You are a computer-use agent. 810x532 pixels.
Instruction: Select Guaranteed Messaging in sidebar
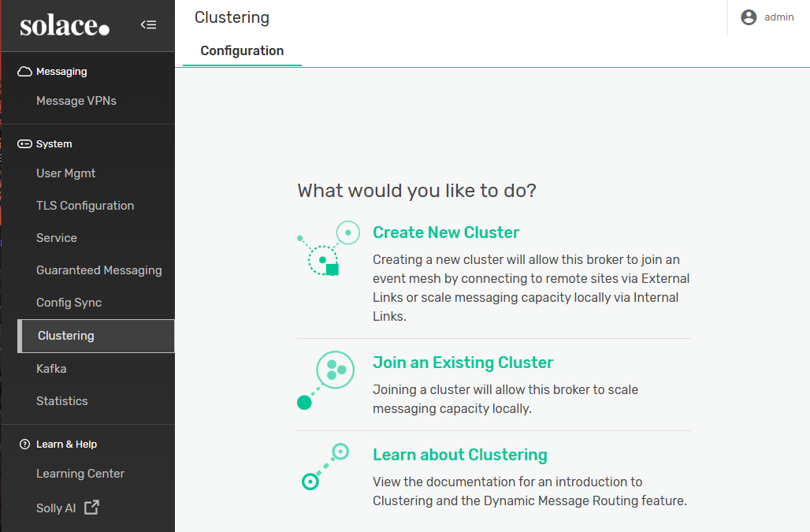(99, 270)
